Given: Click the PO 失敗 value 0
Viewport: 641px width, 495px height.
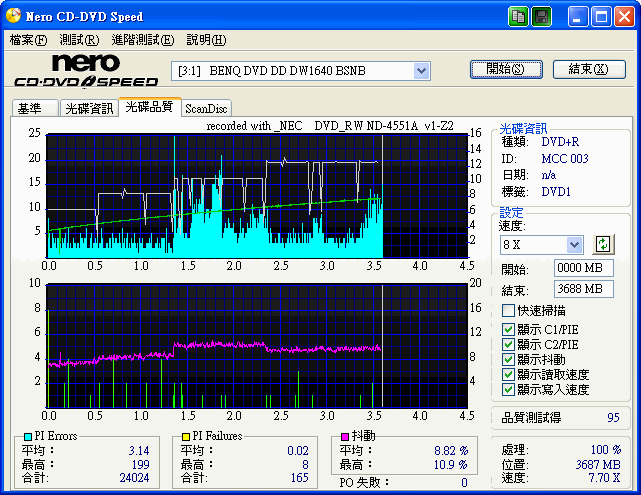Looking at the screenshot, I should point(464,483).
